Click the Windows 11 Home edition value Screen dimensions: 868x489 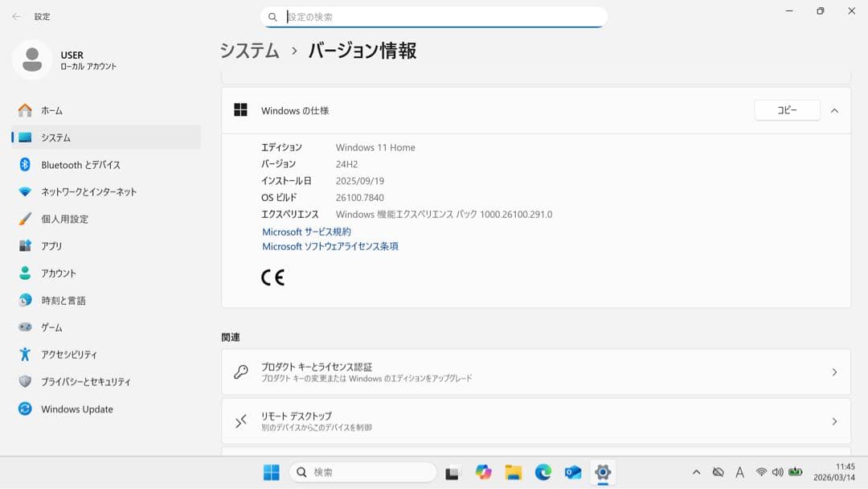coord(375,147)
